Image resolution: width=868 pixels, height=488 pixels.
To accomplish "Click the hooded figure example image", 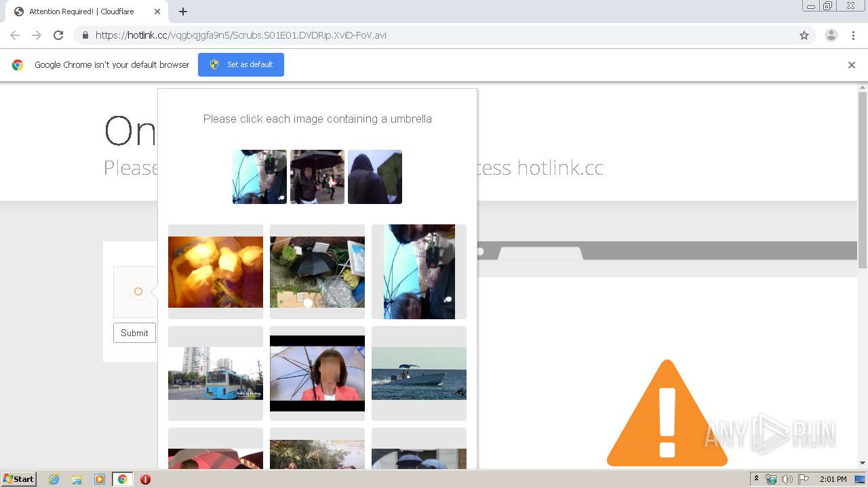I will coord(375,177).
